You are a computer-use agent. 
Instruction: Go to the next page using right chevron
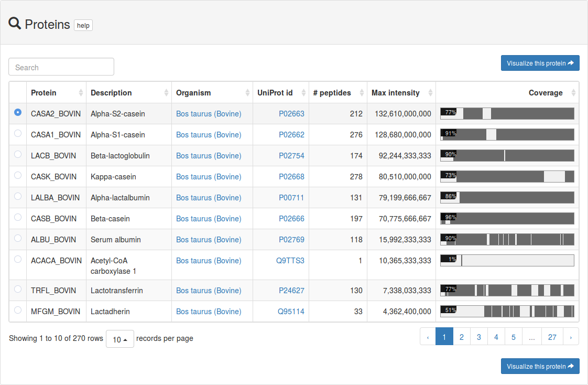click(571, 337)
